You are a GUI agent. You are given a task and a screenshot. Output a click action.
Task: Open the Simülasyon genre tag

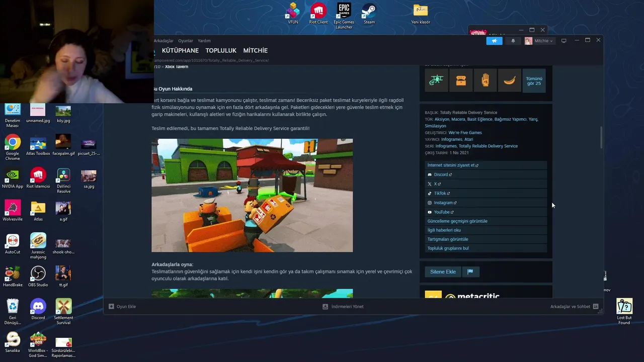coord(435,126)
